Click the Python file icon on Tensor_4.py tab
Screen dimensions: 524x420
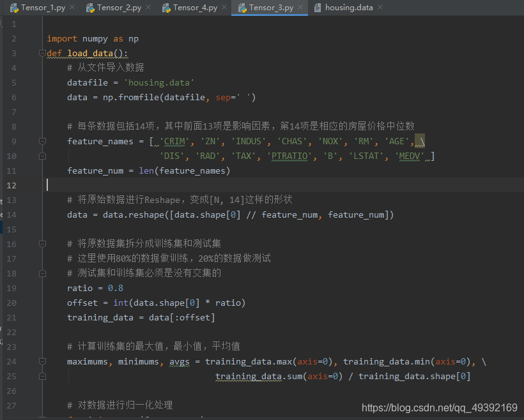point(166,8)
